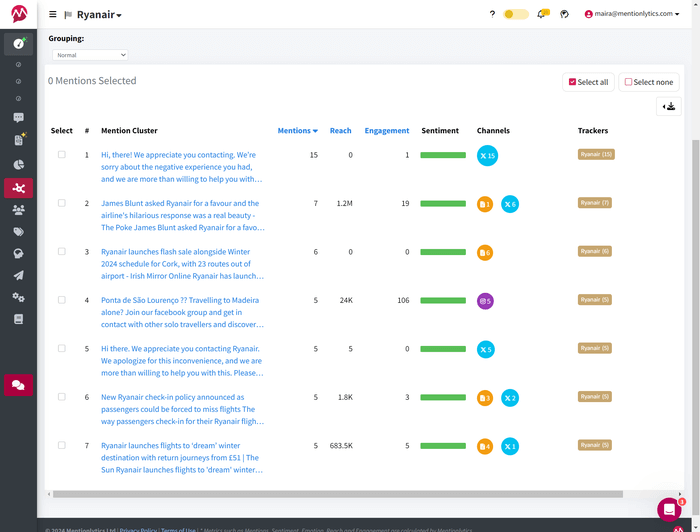Sort by the Mentions column header
Viewport: 700px width, 532px height.
click(297, 130)
